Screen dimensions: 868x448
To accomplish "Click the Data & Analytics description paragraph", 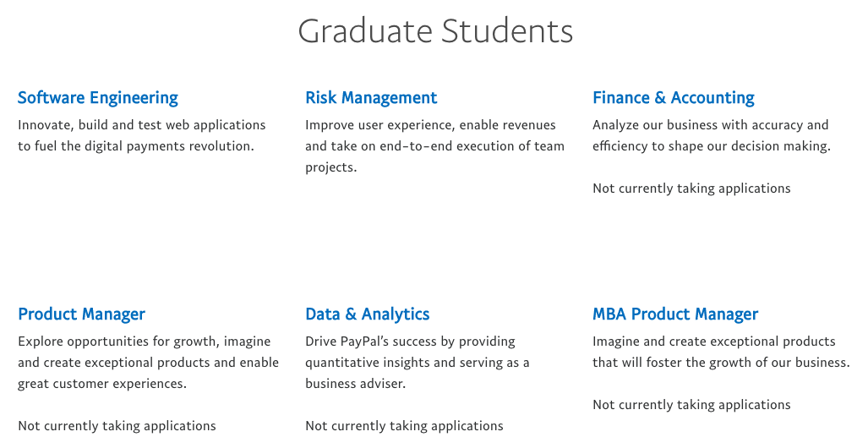I will pyautogui.click(x=417, y=363).
